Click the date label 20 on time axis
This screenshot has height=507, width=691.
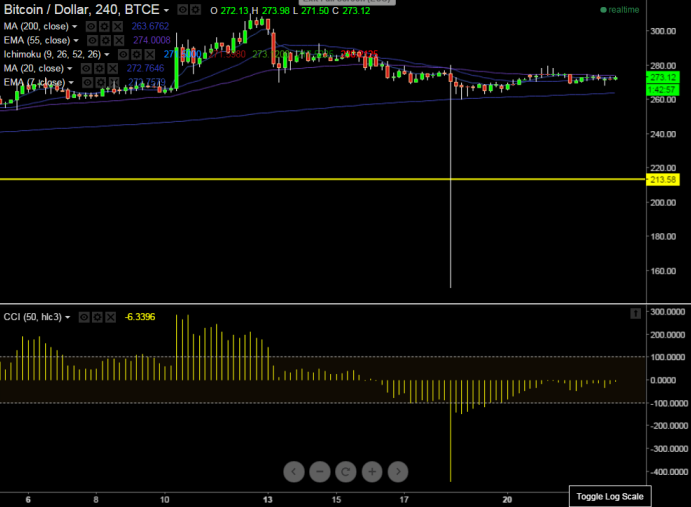click(507, 500)
